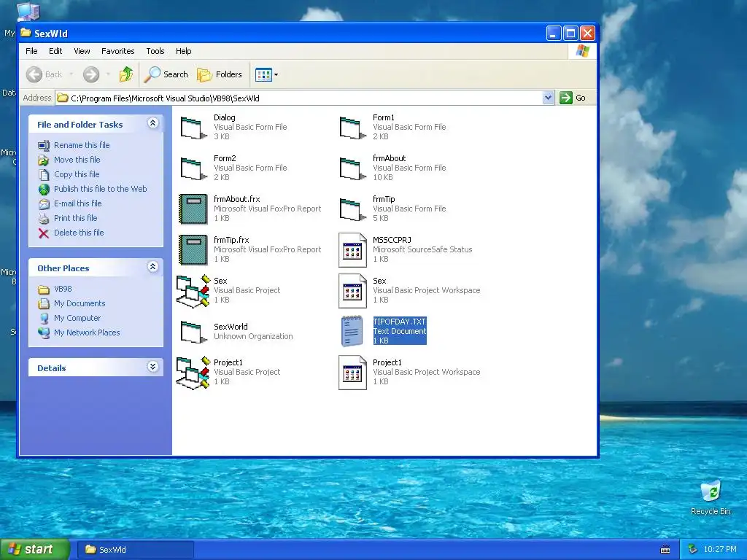The image size is (747, 560).
Task: Toggle the Folders pane button
Action: point(220,74)
